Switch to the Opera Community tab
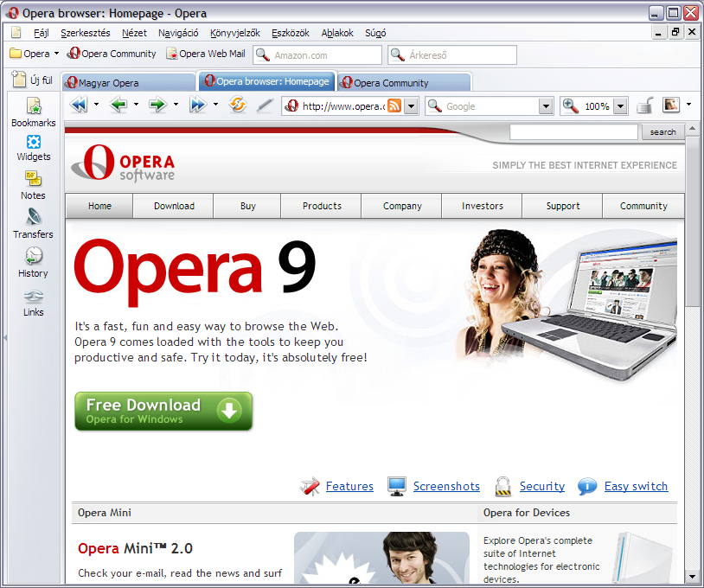 tap(404, 83)
